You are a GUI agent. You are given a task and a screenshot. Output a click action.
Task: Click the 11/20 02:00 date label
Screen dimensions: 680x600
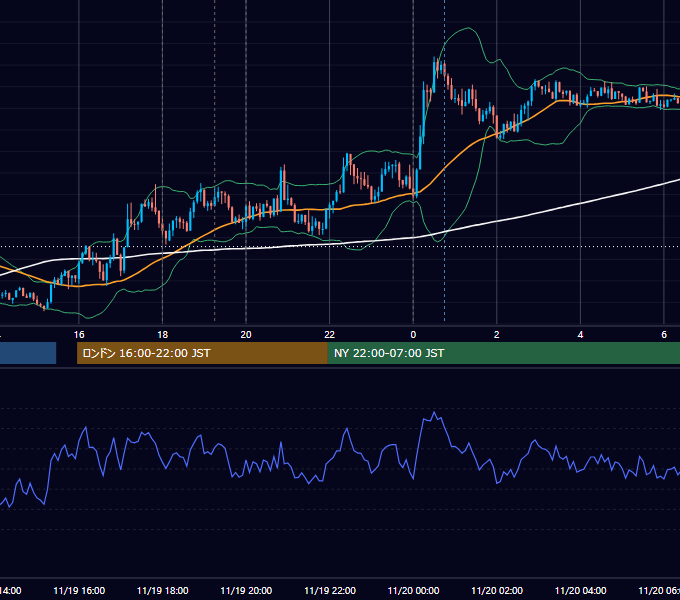(497, 590)
